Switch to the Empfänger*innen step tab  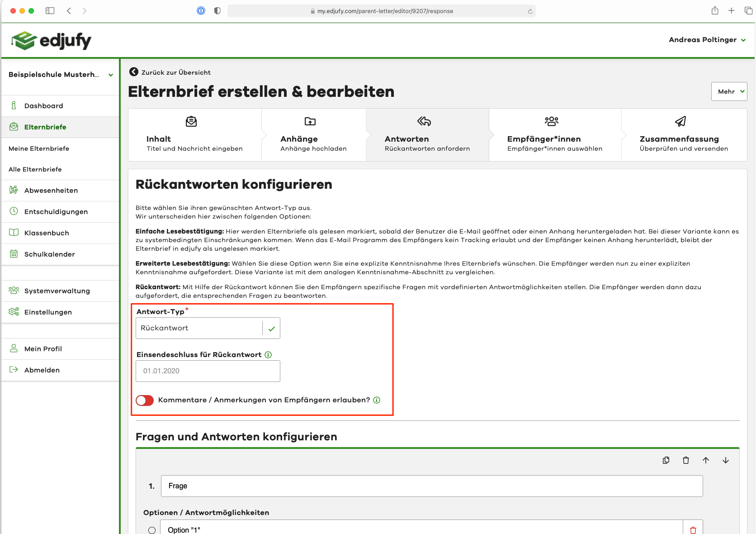(x=554, y=135)
